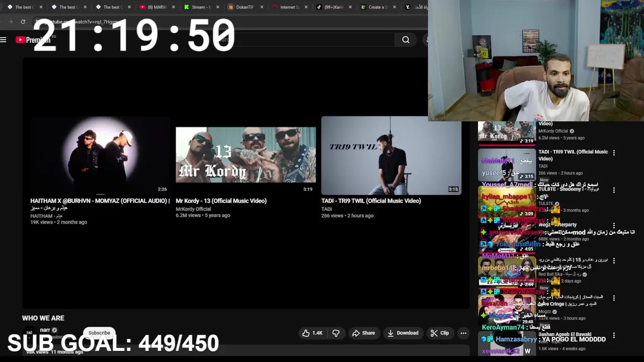The height and width of the screenshot is (362, 644).
Task: Subscribe to the narr channel
Action: pyautogui.click(x=99, y=333)
